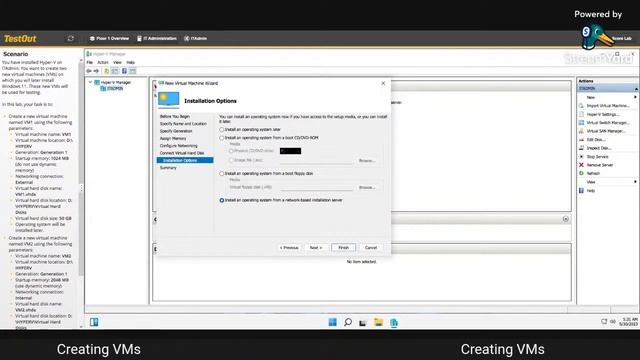Click the Show/Hide console tree toolbar icon
This screenshot has height=360, width=640.
115,71
